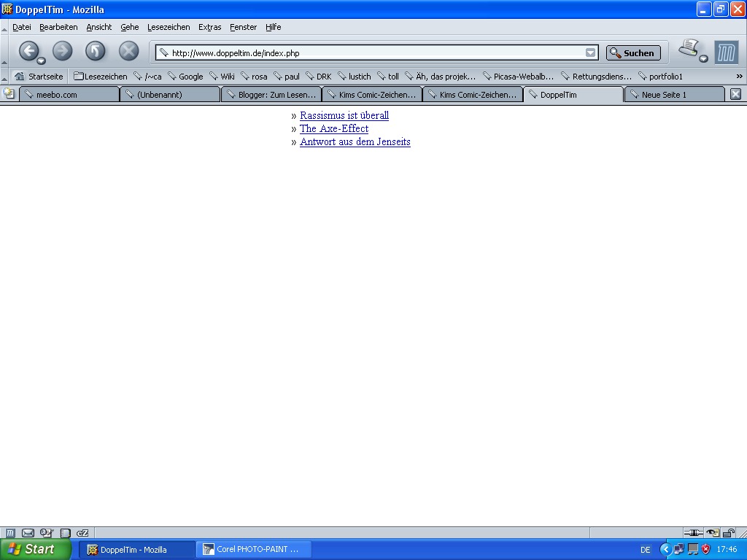
Task: Open Corel PHOTO-PAINT from the taskbar
Action: pyautogui.click(x=254, y=549)
